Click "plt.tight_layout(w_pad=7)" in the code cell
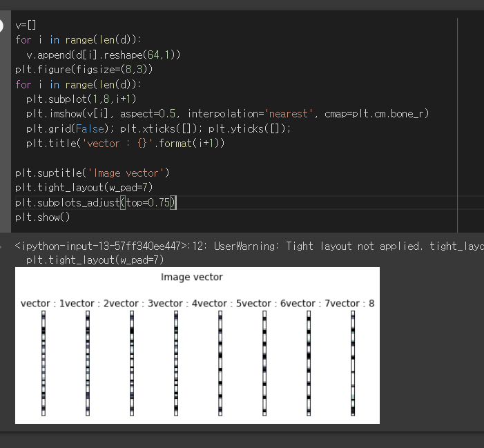 (x=84, y=188)
